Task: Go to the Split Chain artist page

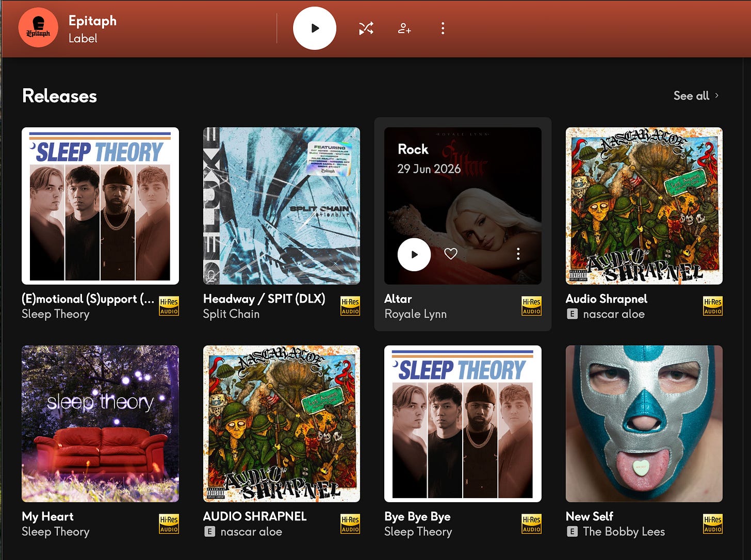Action: tap(231, 314)
